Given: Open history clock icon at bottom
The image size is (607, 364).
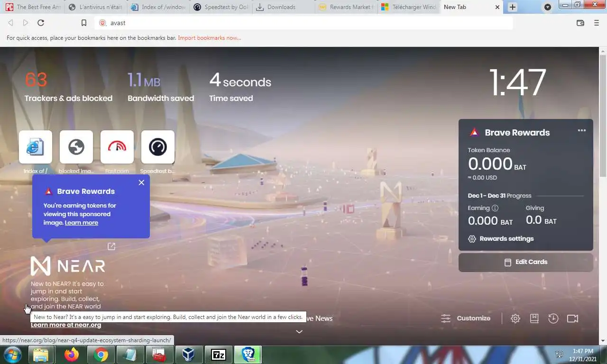Looking at the screenshot, I should (x=553, y=318).
